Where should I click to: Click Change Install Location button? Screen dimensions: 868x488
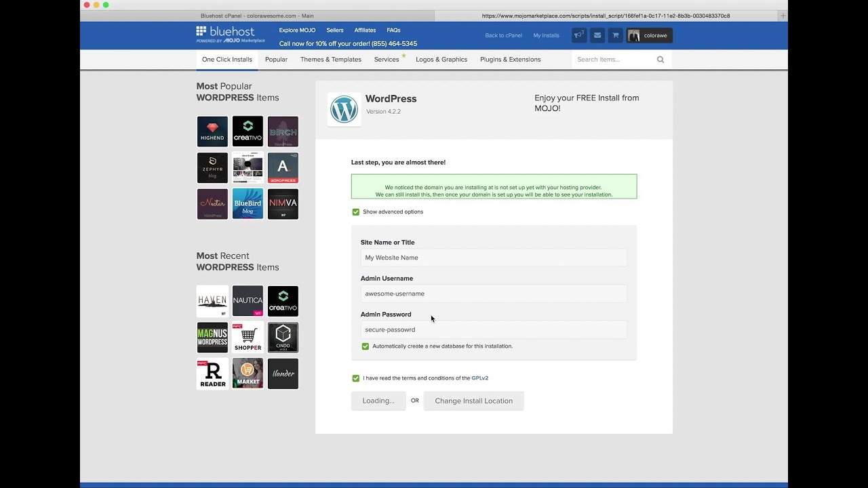474,401
